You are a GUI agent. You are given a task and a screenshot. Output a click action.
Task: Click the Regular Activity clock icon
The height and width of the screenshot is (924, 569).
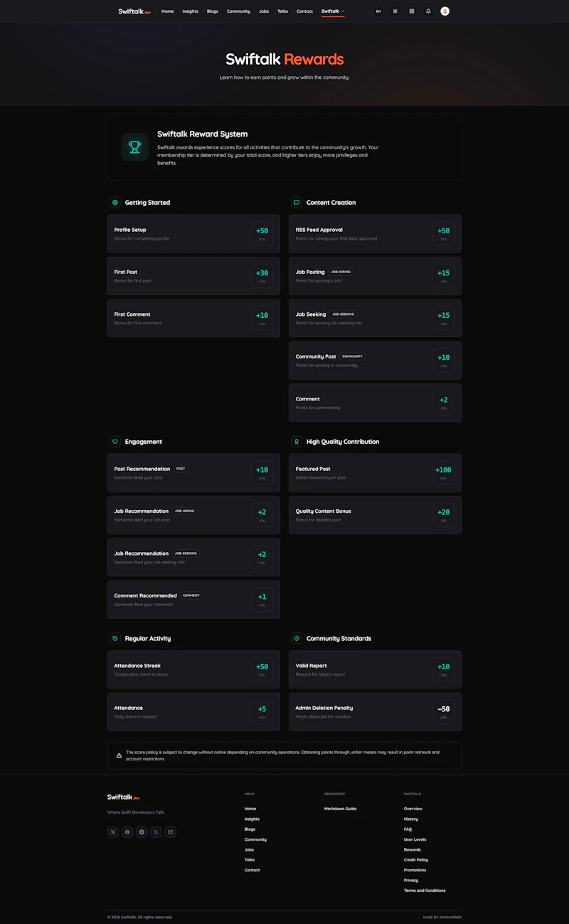click(115, 639)
